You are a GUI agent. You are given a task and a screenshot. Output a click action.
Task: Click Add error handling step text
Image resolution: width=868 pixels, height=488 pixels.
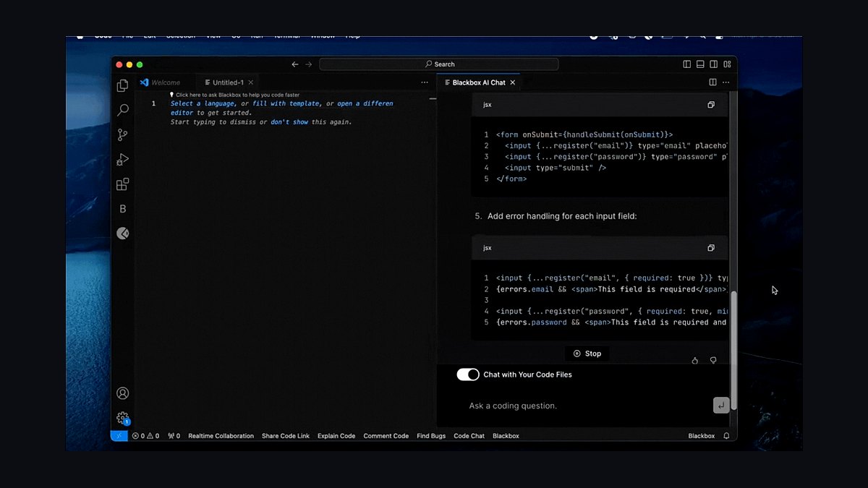click(562, 216)
